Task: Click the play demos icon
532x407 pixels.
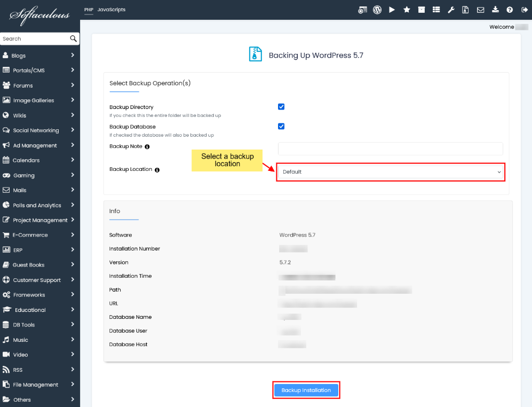Action: tap(392, 10)
